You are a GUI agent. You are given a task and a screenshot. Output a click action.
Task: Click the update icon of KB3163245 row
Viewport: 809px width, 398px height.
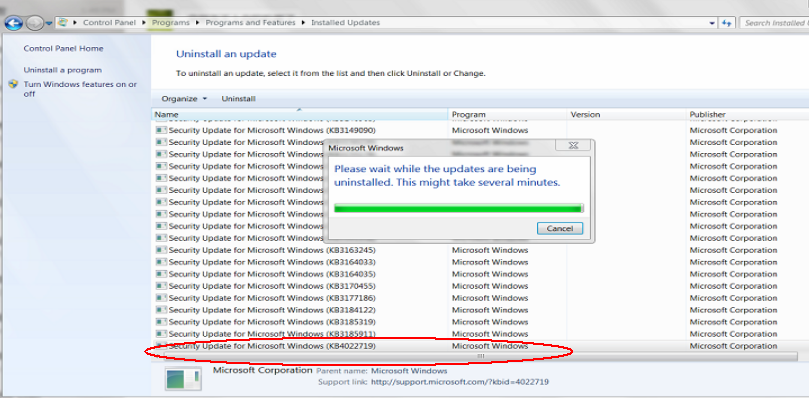tap(161, 250)
